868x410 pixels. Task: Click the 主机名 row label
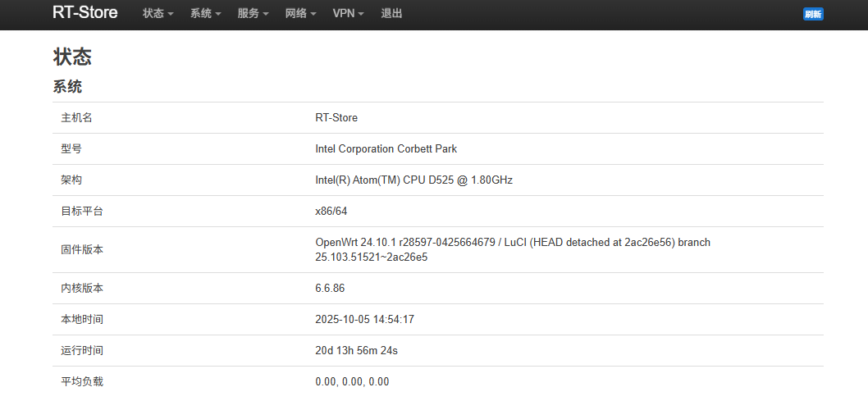[76, 118]
